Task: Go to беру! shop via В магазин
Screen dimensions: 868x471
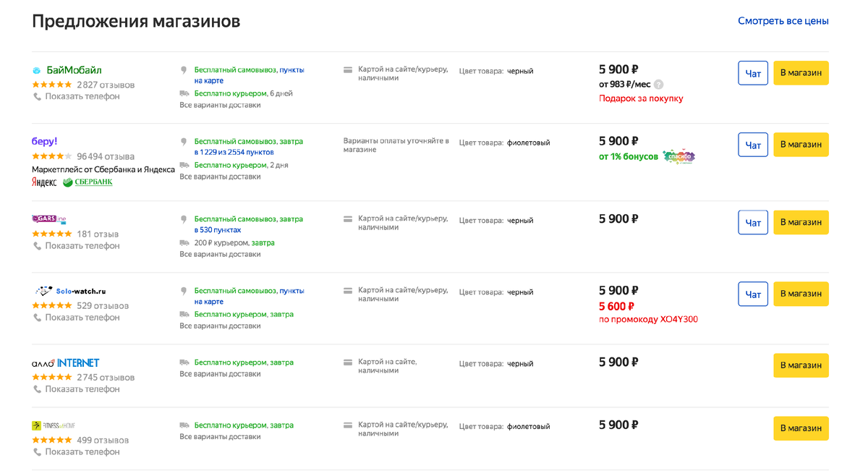Action: point(801,145)
